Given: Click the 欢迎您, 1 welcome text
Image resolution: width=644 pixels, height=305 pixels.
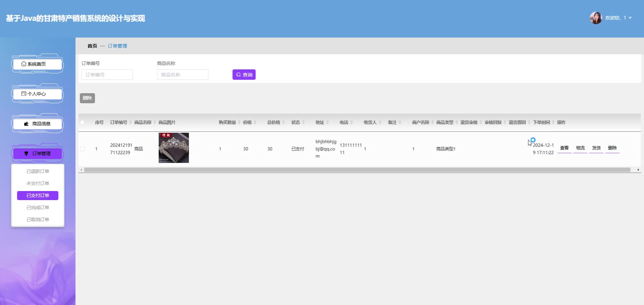Looking at the screenshot, I should point(615,18).
